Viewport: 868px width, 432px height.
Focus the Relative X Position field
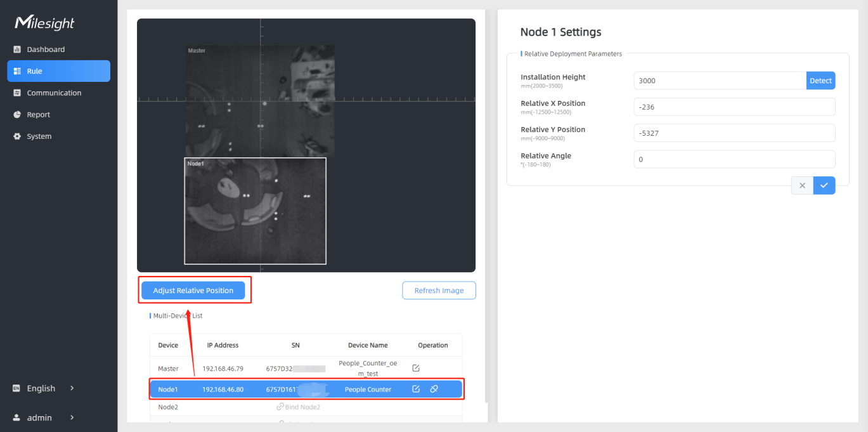point(734,107)
